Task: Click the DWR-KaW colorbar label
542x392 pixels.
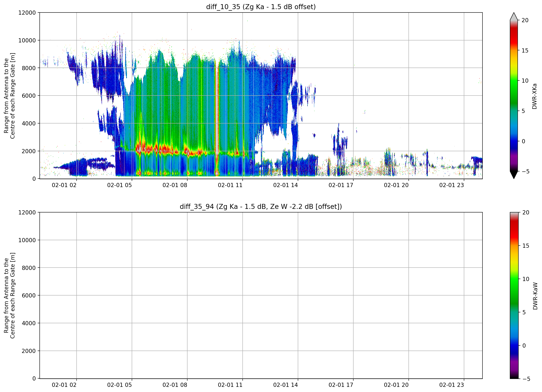Action: tap(535, 296)
